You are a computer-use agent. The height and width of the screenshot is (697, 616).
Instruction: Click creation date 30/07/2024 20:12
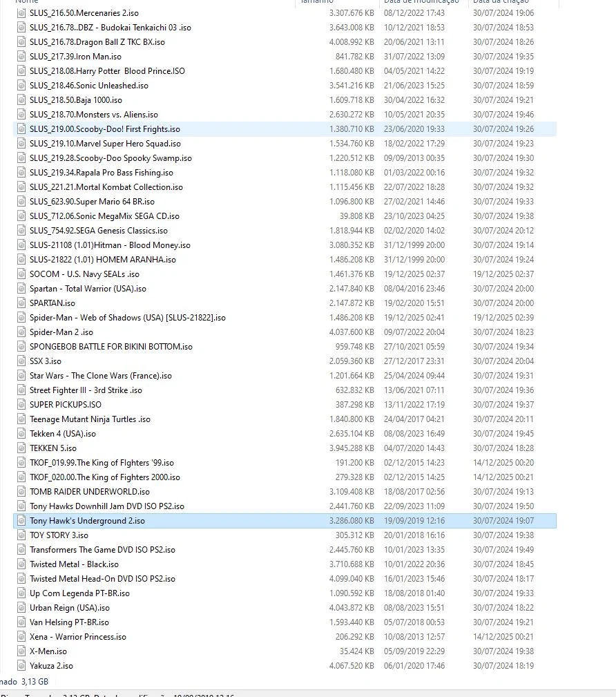(503, 231)
